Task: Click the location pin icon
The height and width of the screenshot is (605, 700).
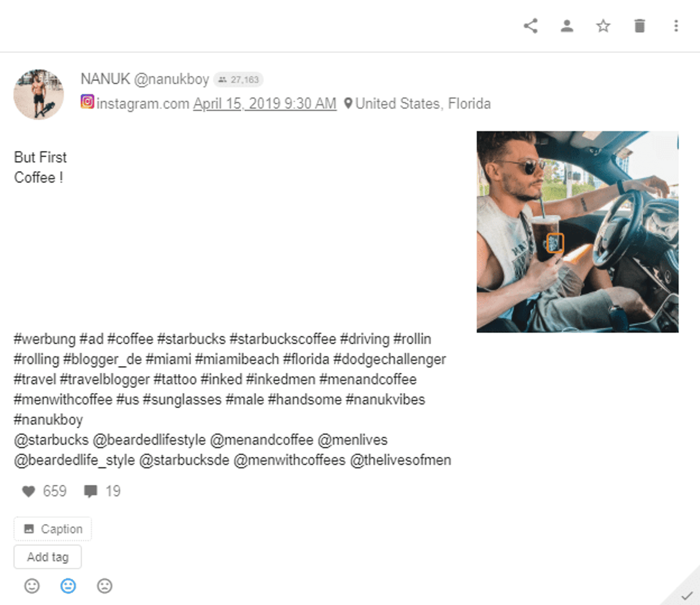Action: pos(348,103)
